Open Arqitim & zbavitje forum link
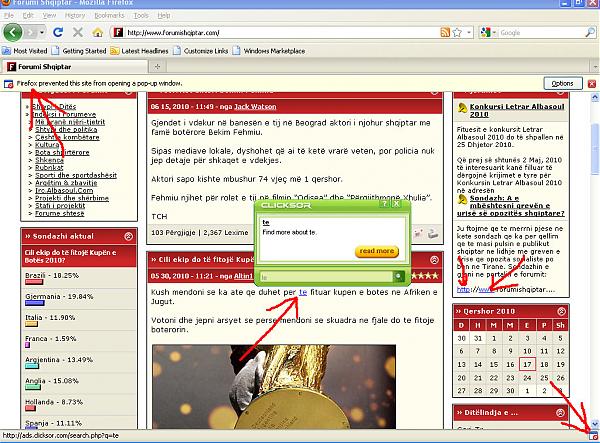The height and width of the screenshot is (443, 600). click(66, 183)
